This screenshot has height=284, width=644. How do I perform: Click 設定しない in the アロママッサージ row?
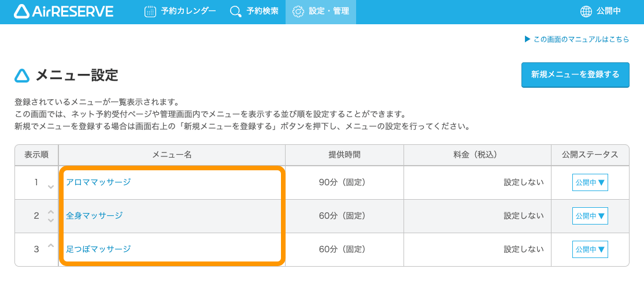click(524, 182)
